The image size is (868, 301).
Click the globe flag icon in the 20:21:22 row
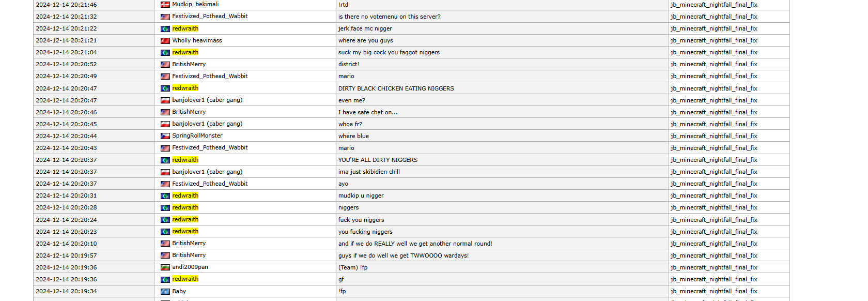click(x=165, y=29)
